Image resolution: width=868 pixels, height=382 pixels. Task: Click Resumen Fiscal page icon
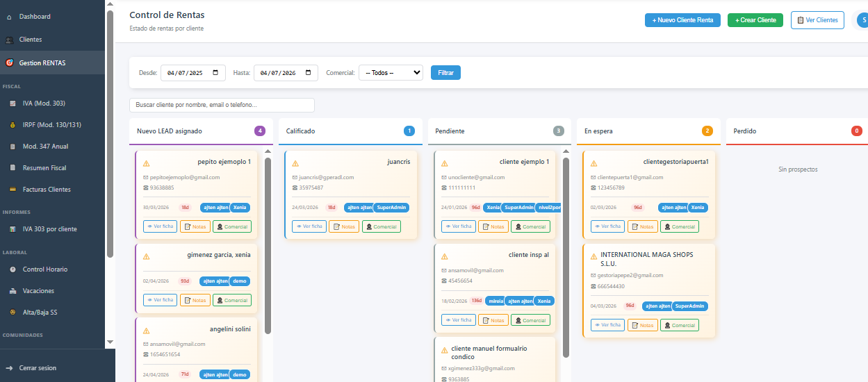pos(13,168)
